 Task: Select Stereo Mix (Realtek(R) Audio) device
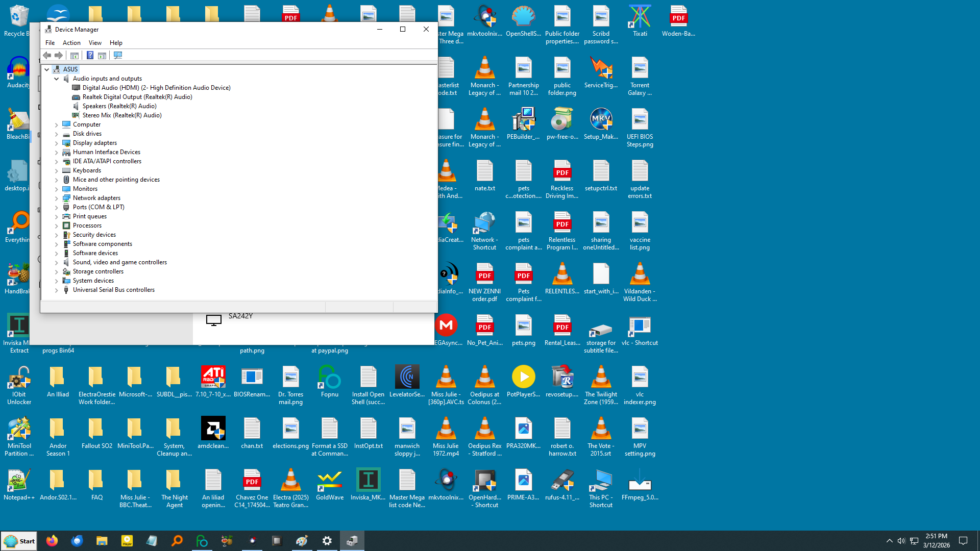click(x=122, y=115)
